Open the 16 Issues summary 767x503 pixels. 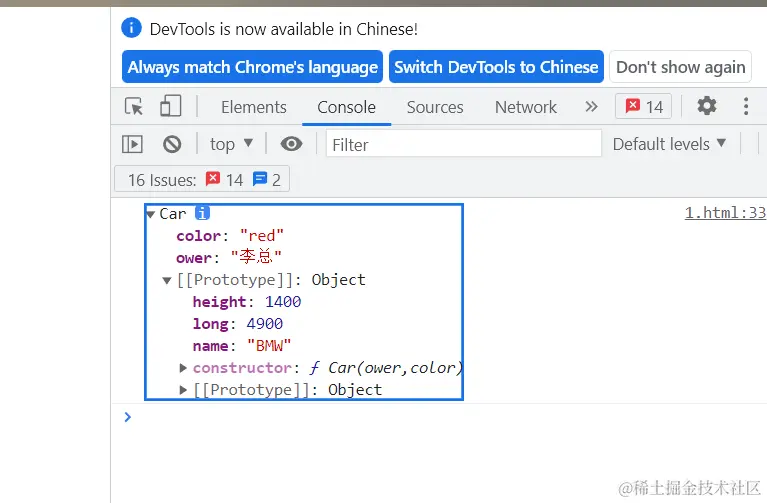tap(202, 180)
